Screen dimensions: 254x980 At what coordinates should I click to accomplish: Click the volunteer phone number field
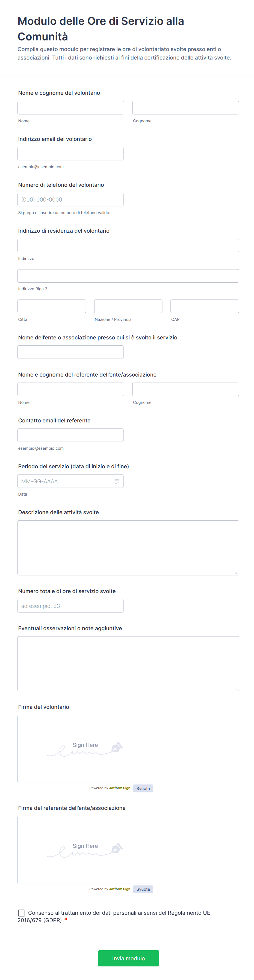tap(70, 199)
